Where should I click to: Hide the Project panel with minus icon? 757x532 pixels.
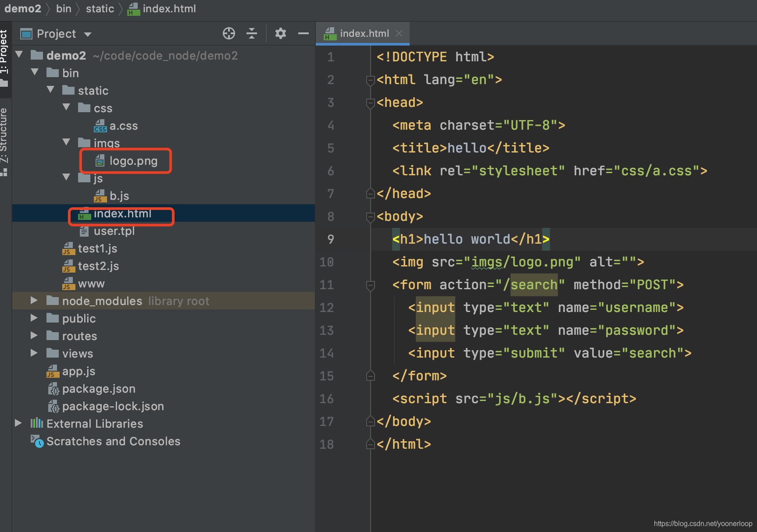point(304,33)
